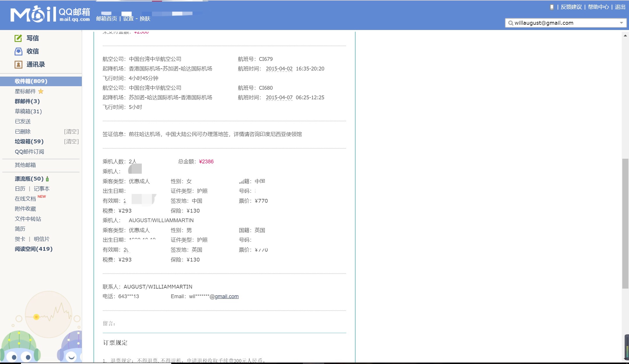Click the gmail.com email link
Image resolution: width=629 pixels, height=364 pixels.
pos(227,296)
